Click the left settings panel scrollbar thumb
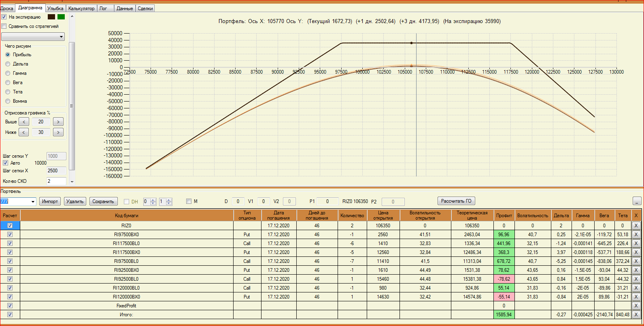This screenshot has width=644, height=326. [x=72, y=106]
